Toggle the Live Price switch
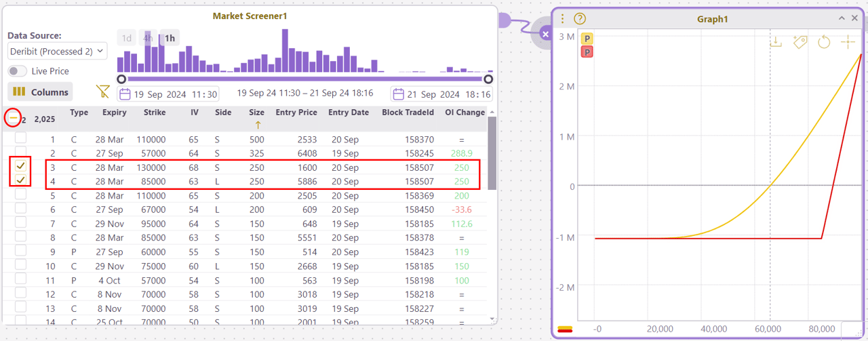Viewport: 868px width, 341px height. point(18,71)
